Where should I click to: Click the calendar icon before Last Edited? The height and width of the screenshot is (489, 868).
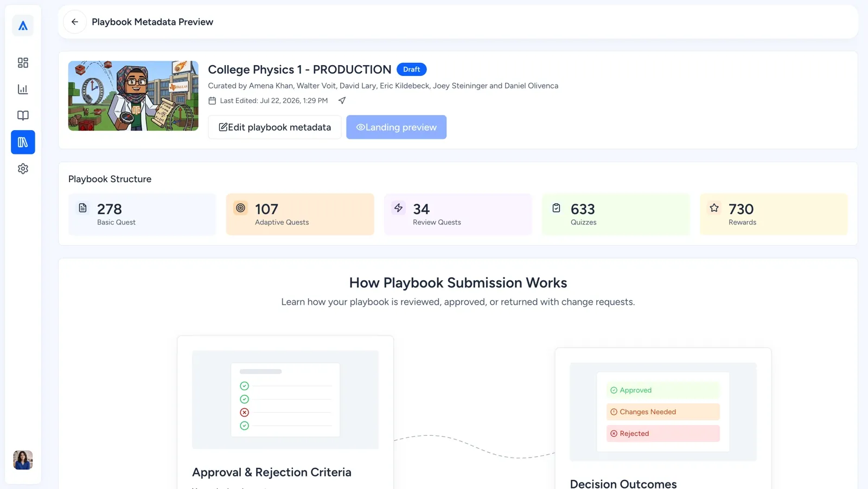212,101
